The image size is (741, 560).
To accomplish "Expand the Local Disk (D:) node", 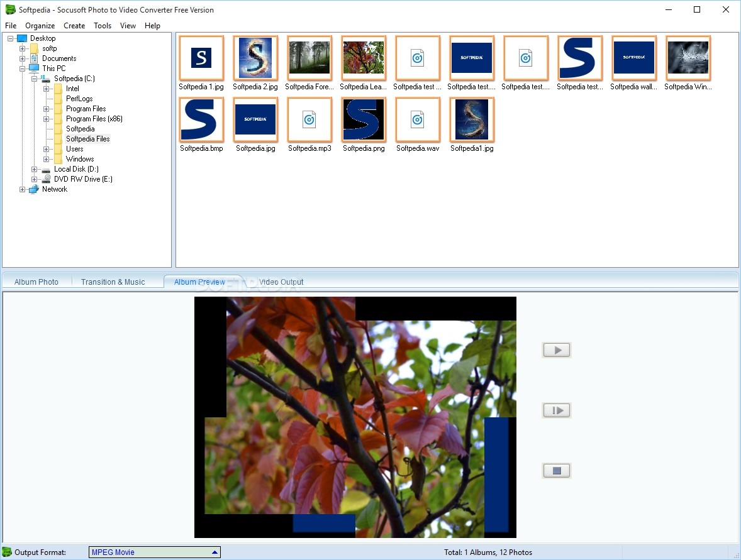I will point(34,169).
